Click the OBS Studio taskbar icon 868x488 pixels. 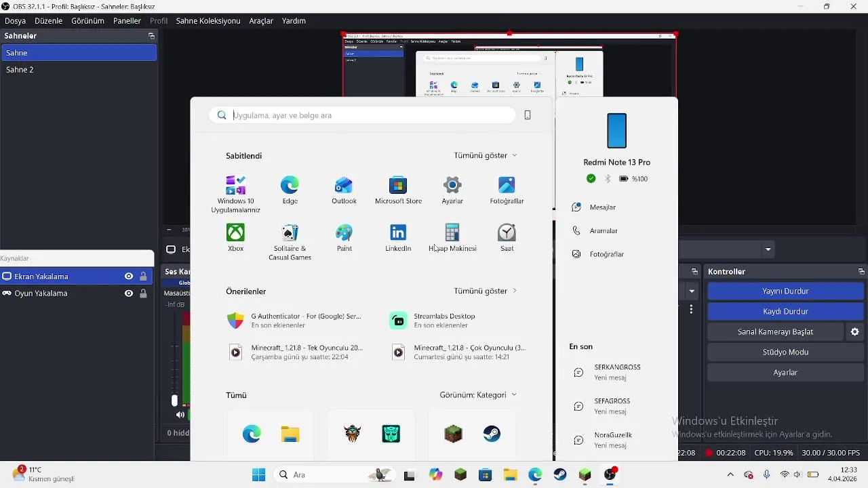[x=610, y=475]
